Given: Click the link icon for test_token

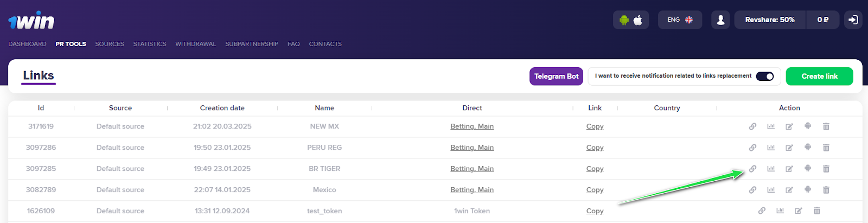Looking at the screenshot, I should [762, 211].
